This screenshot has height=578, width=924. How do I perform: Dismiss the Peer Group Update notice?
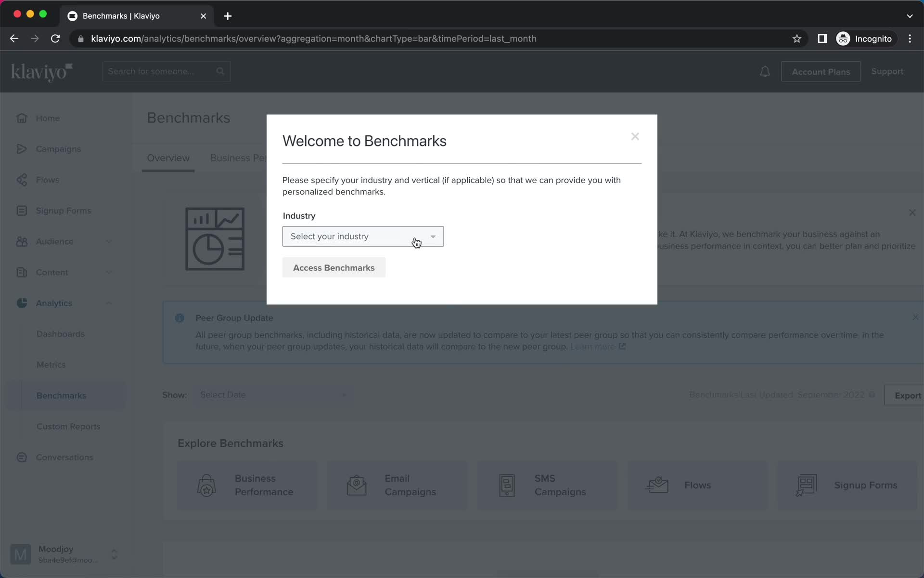915,317
